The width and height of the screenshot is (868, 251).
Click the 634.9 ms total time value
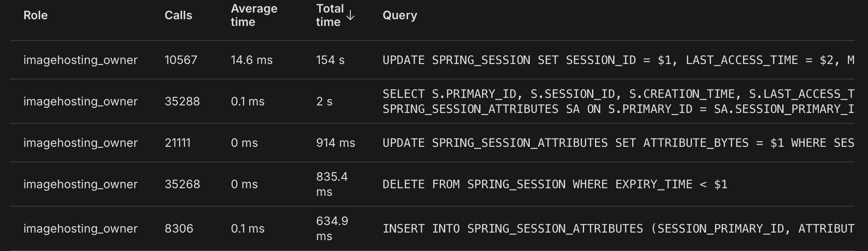331,228
